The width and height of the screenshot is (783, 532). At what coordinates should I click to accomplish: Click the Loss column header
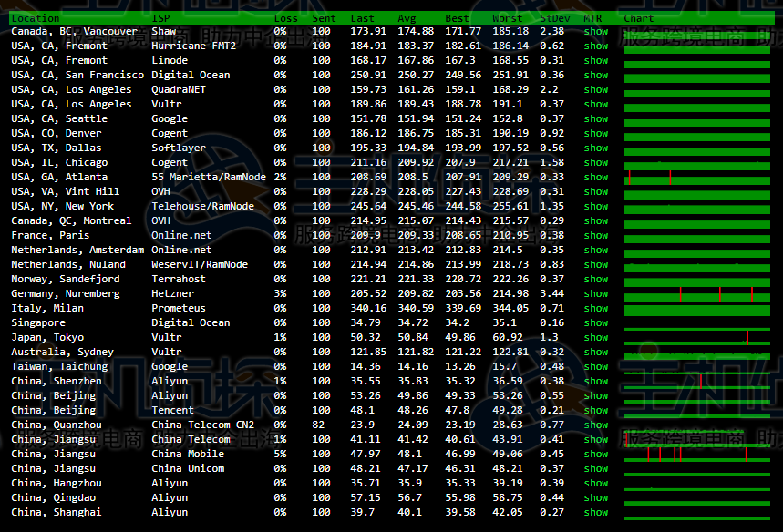[285, 18]
